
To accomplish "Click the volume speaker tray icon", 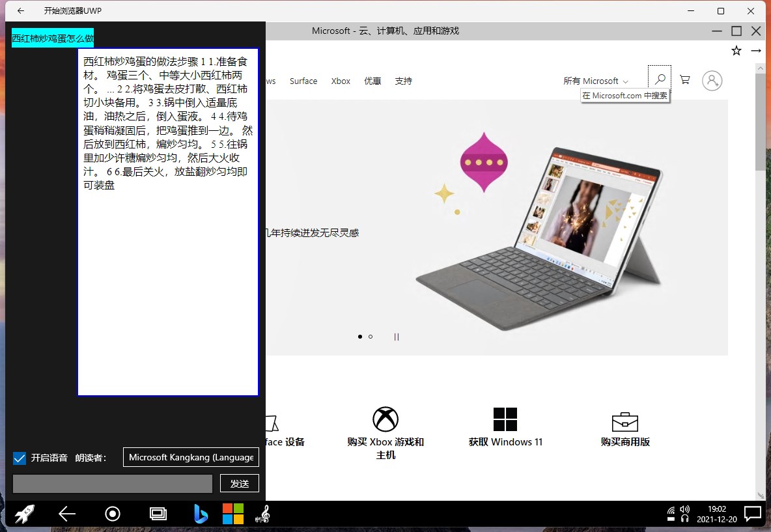I will tap(684, 509).
